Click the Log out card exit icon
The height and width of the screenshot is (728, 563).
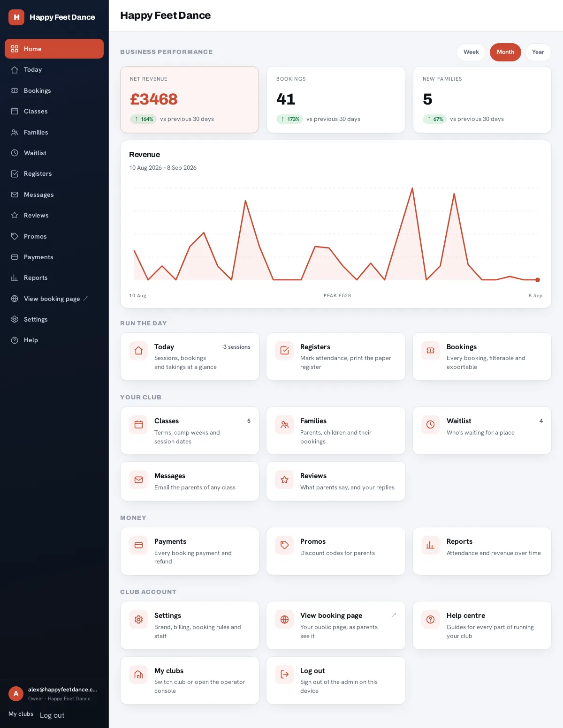coord(284,675)
